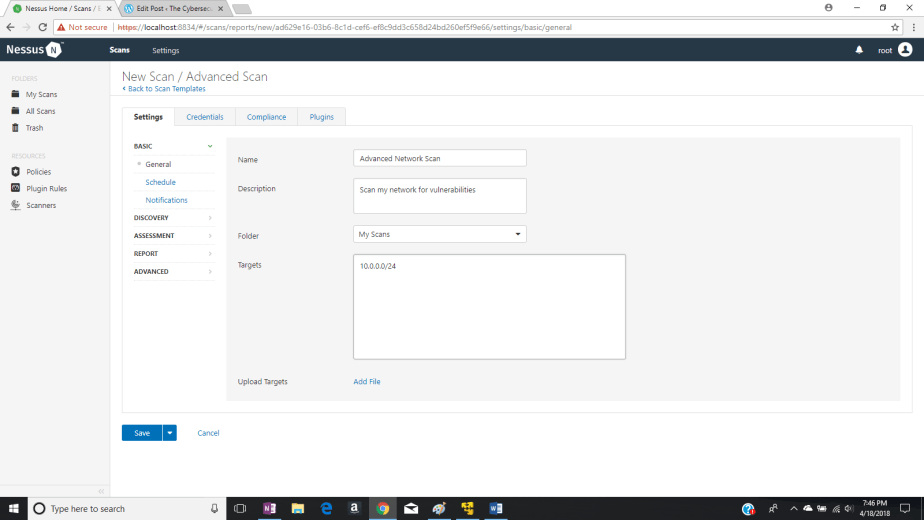
Task: Switch to the Credentials tab
Action: click(x=205, y=117)
